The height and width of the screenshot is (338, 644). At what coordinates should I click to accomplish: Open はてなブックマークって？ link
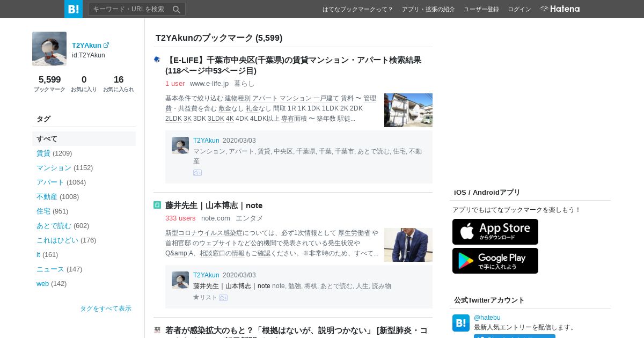coord(357,9)
